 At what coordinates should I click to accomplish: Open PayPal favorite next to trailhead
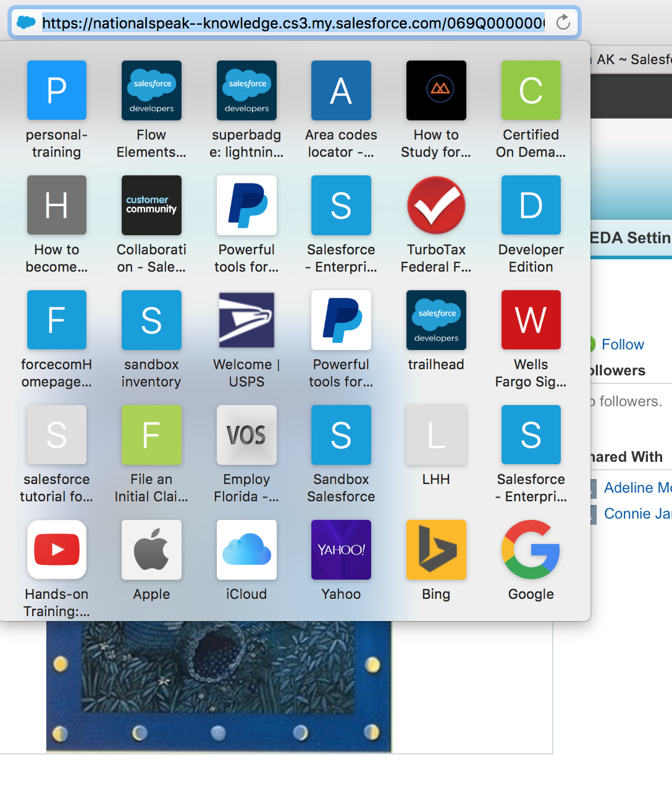(x=341, y=320)
